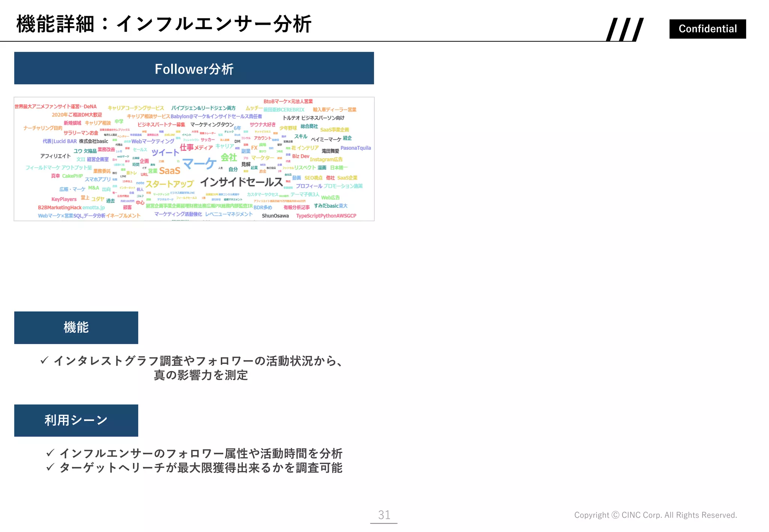
Task: Click the 利用シーン section label
Action: pyautogui.click(x=76, y=420)
